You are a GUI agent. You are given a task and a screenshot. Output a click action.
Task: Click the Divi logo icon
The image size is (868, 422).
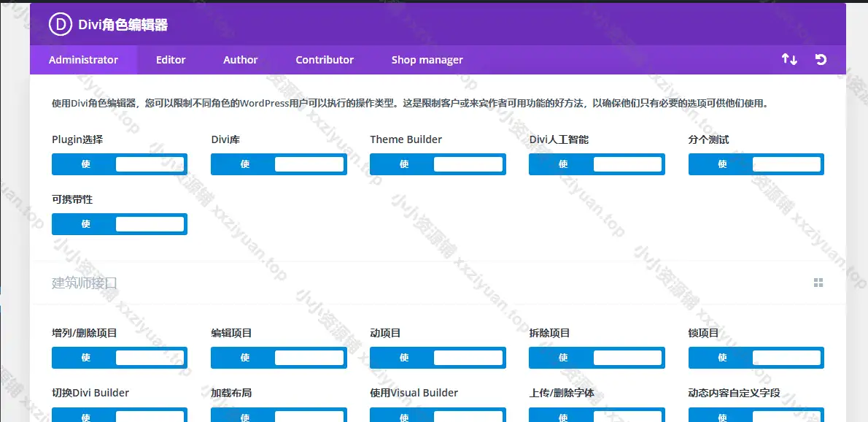click(x=60, y=25)
